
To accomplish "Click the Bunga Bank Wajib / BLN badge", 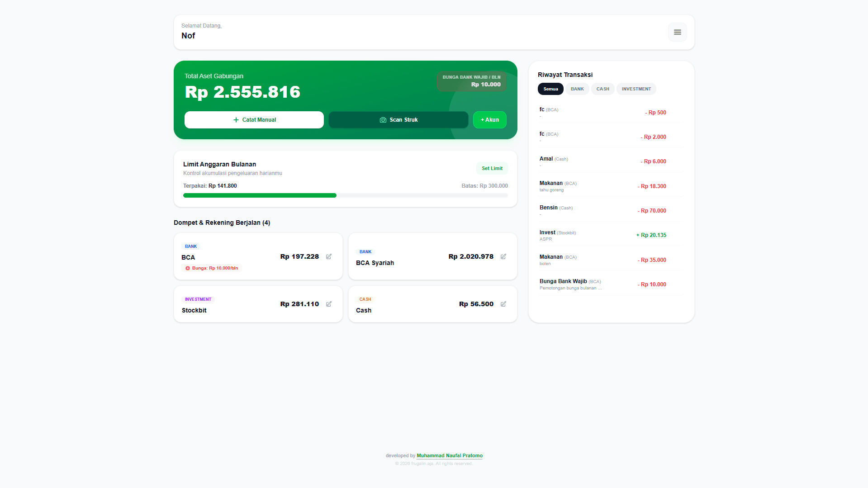I will pos(471,81).
